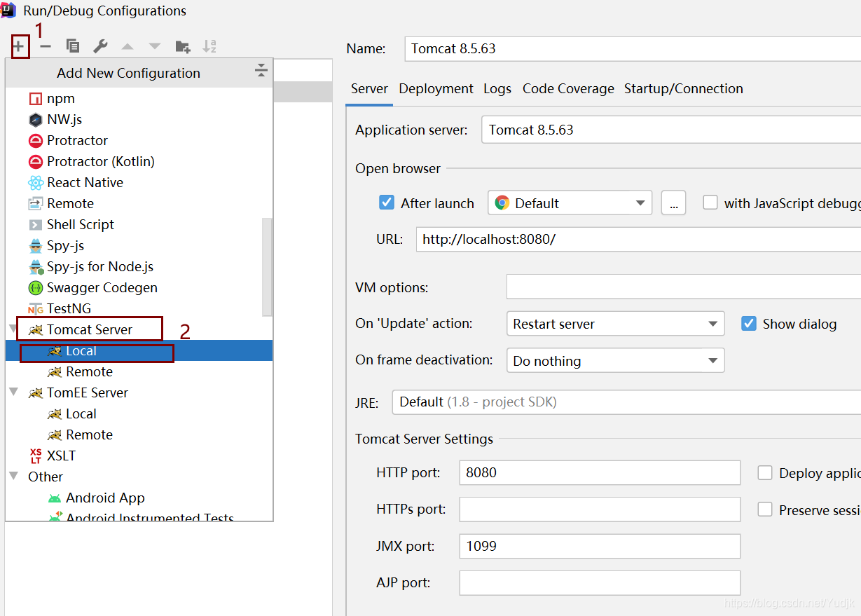Screen dimensions: 861x616
Task: Click the JMX port field
Action: click(x=600, y=546)
